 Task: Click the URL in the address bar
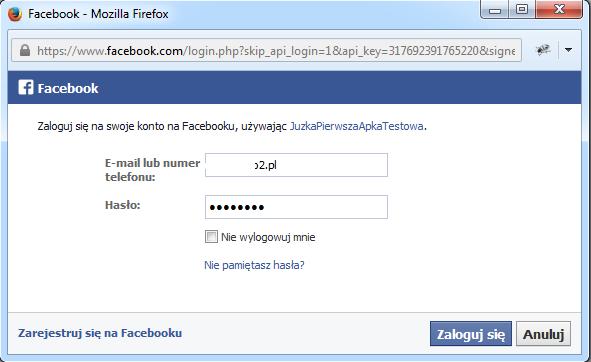click(276, 51)
